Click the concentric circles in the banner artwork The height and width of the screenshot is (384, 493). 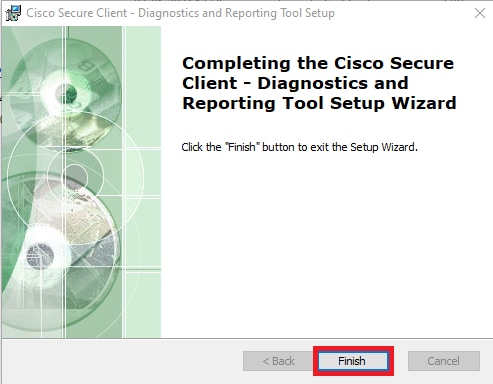coord(75,175)
